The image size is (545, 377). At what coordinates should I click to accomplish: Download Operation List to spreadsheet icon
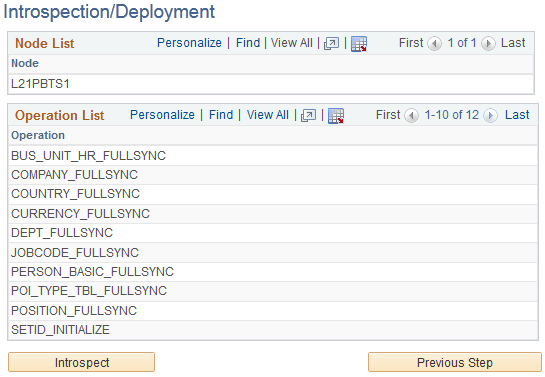[336, 116]
